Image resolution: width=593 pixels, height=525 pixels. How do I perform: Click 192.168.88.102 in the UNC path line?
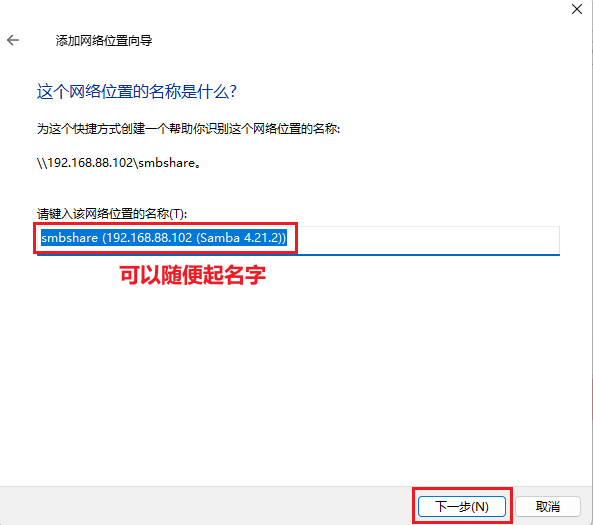pos(90,163)
